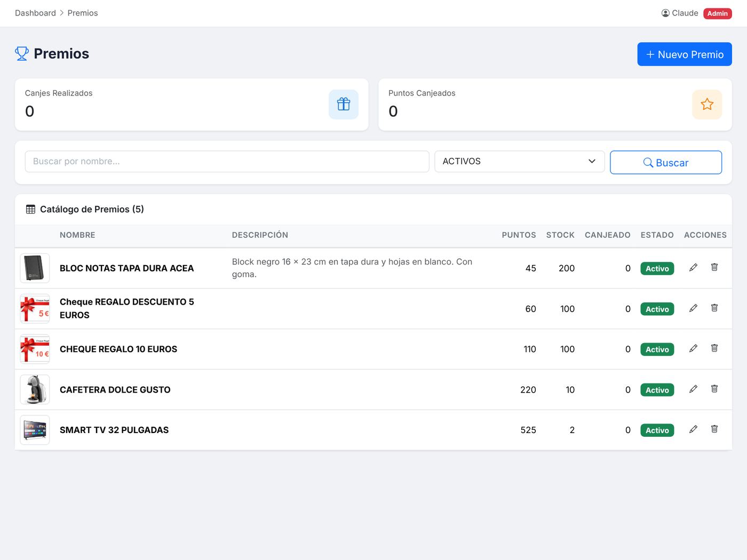Delete the SMART TV 32 PULGADAS prize
747x560 pixels.
(714, 429)
